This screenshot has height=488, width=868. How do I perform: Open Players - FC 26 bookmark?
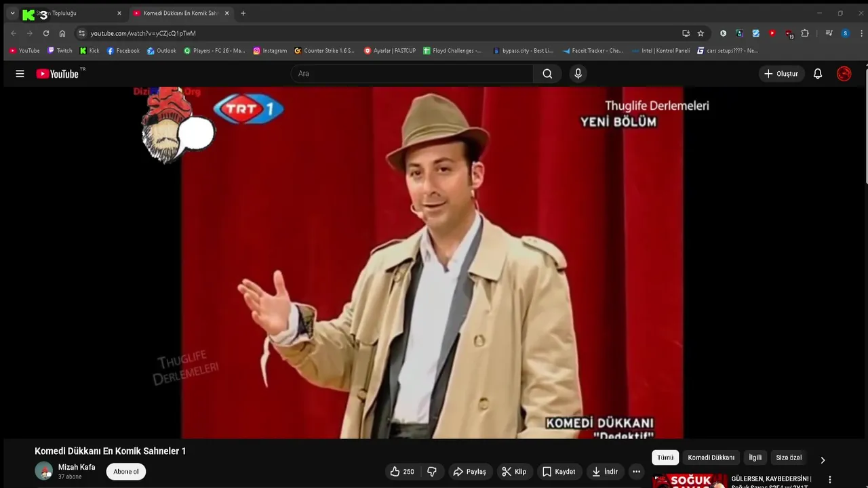214,51
